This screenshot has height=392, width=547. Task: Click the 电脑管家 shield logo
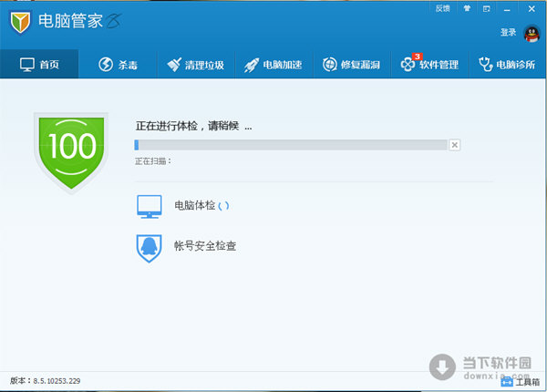click(x=20, y=22)
